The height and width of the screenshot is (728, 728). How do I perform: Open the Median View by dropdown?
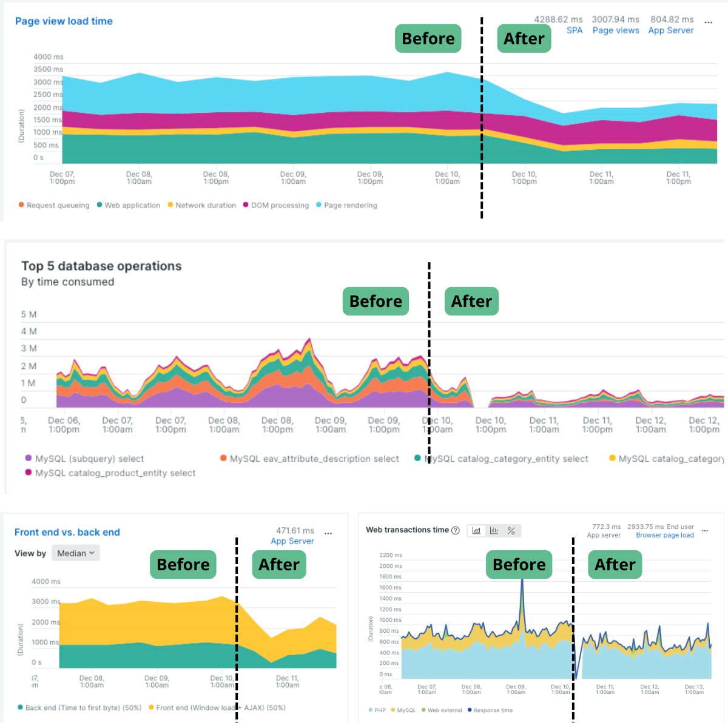[x=75, y=553]
